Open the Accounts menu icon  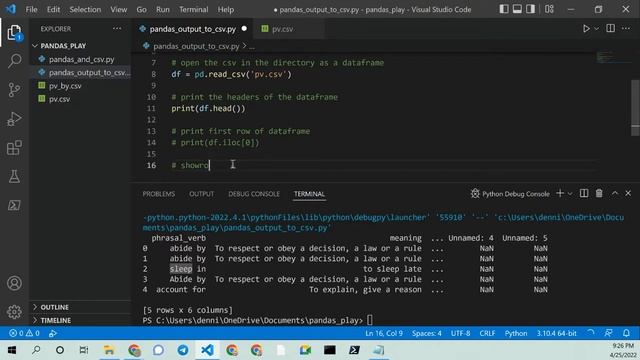pyautogui.click(x=14, y=283)
